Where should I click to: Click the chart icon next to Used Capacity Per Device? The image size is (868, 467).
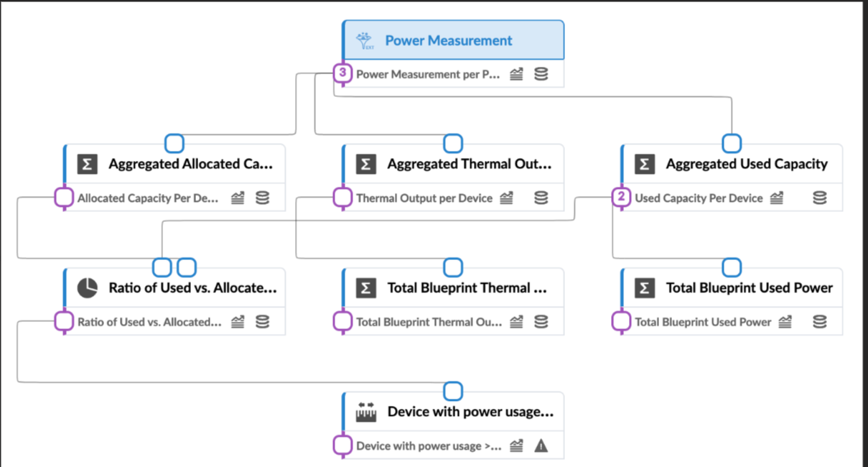point(777,198)
